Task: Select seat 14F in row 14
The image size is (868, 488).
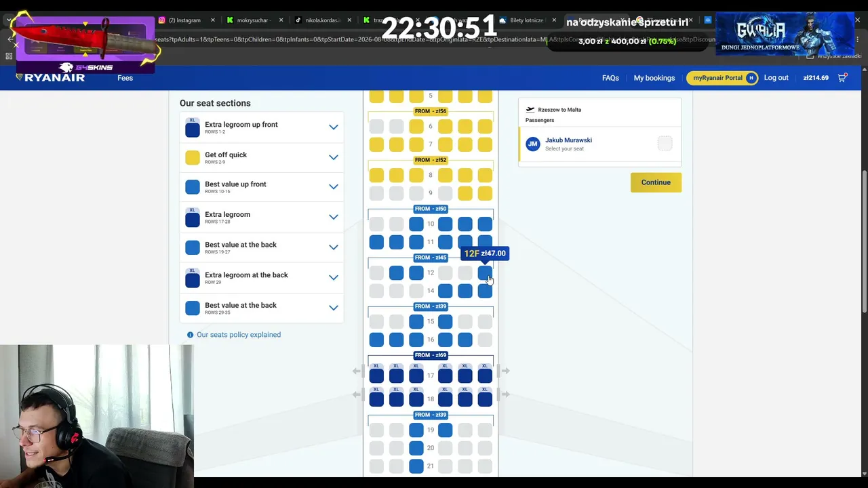Action: pyautogui.click(x=485, y=291)
